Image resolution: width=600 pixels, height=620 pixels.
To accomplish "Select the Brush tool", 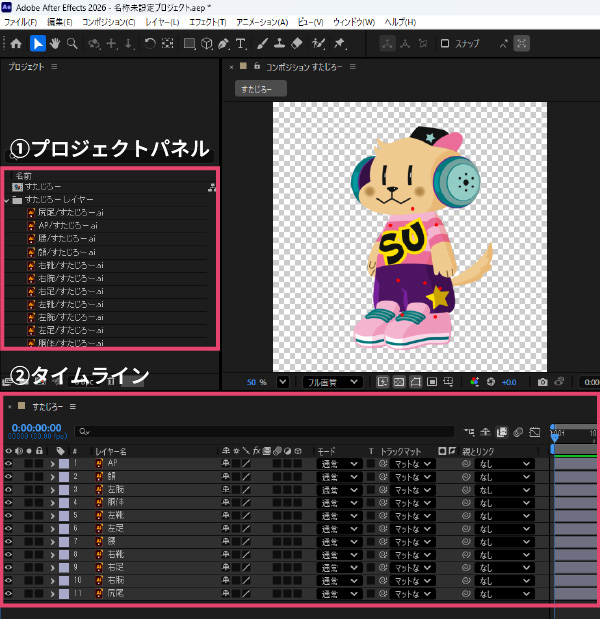I will point(262,43).
